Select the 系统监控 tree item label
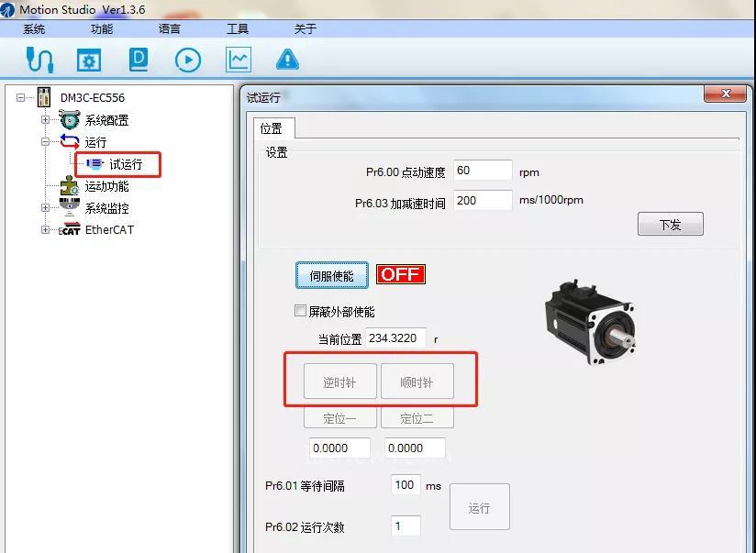The height and width of the screenshot is (553, 756). tap(107, 208)
